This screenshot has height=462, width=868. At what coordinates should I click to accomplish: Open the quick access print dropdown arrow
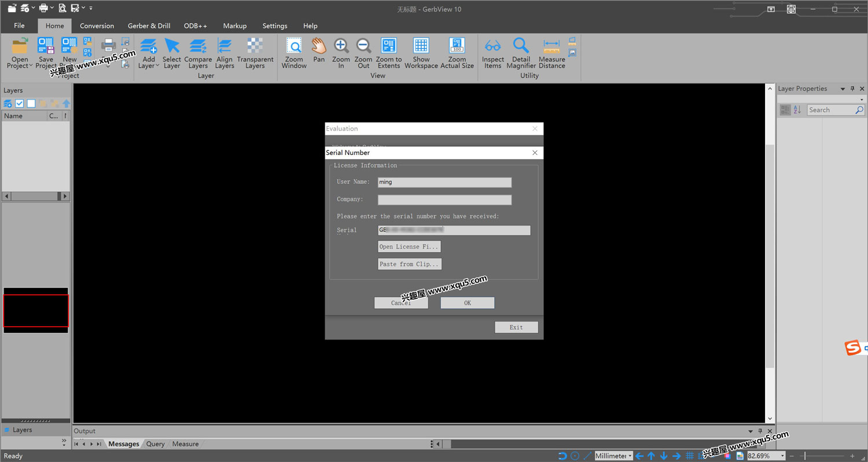tap(52, 8)
